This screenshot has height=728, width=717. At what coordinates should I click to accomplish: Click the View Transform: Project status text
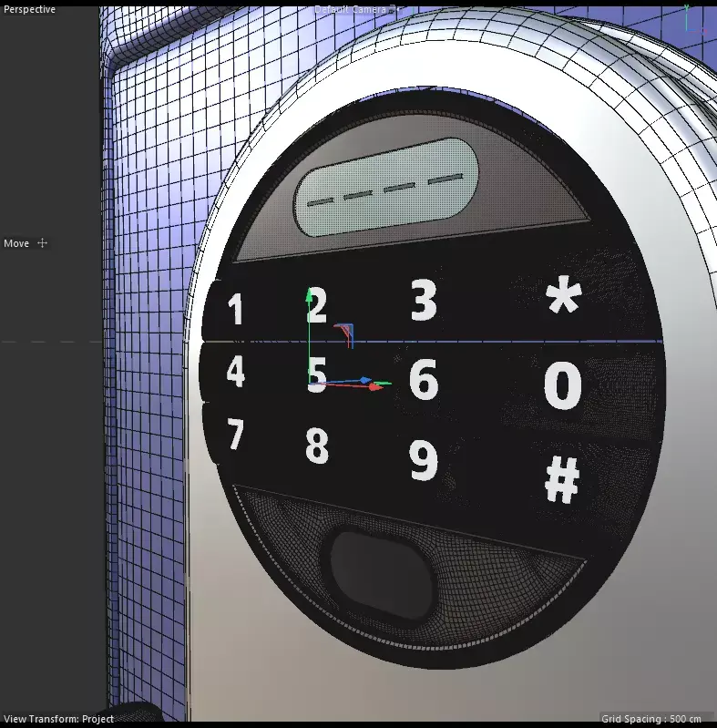[58, 719]
